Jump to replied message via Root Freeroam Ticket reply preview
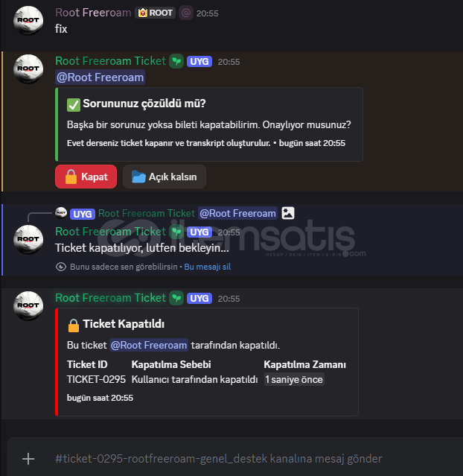Image resolution: width=463 pixels, height=476 pixels. [147, 213]
